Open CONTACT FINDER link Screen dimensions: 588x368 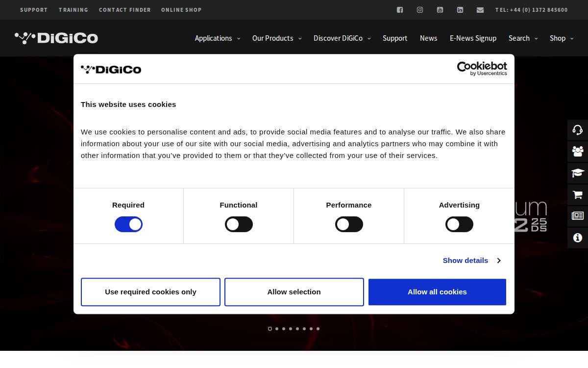pos(125,10)
